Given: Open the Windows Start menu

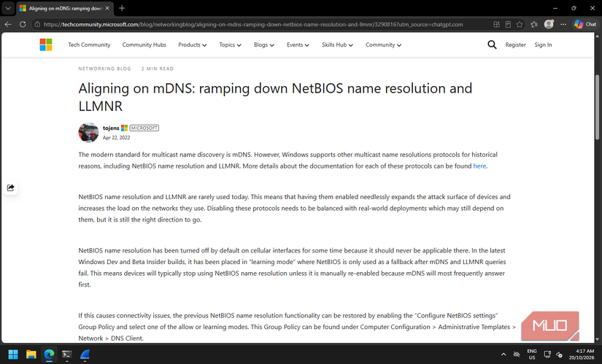Looking at the screenshot, I should coord(13,354).
